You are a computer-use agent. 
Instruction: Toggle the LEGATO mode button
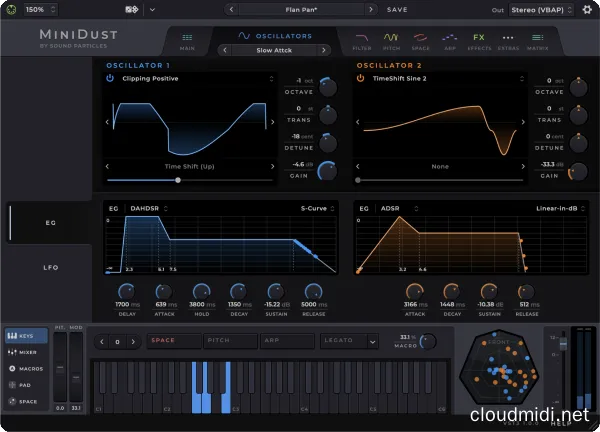[343, 341]
